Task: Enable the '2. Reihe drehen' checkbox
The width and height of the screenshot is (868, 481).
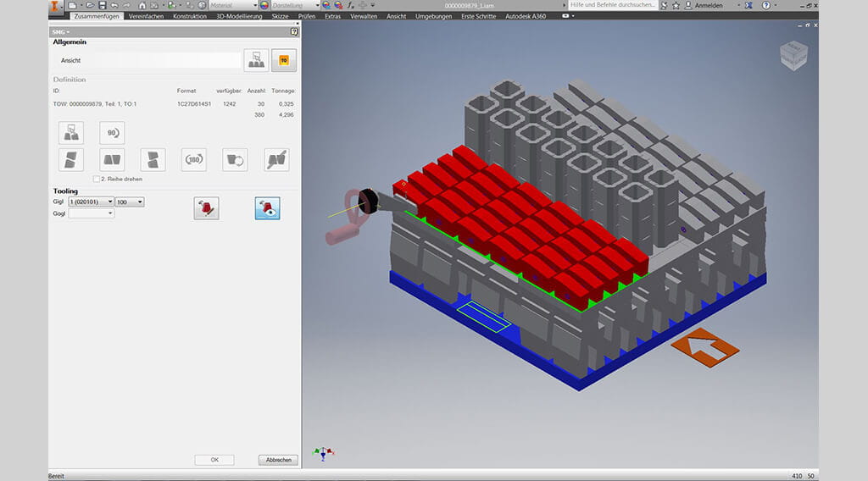Action: [x=97, y=180]
